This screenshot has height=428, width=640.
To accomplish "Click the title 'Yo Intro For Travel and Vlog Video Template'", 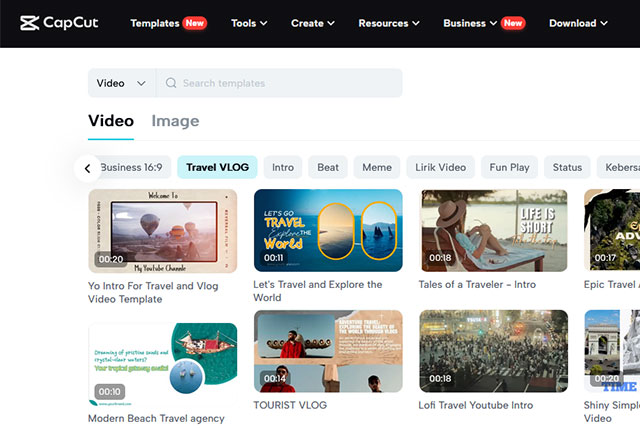I will (x=153, y=293).
